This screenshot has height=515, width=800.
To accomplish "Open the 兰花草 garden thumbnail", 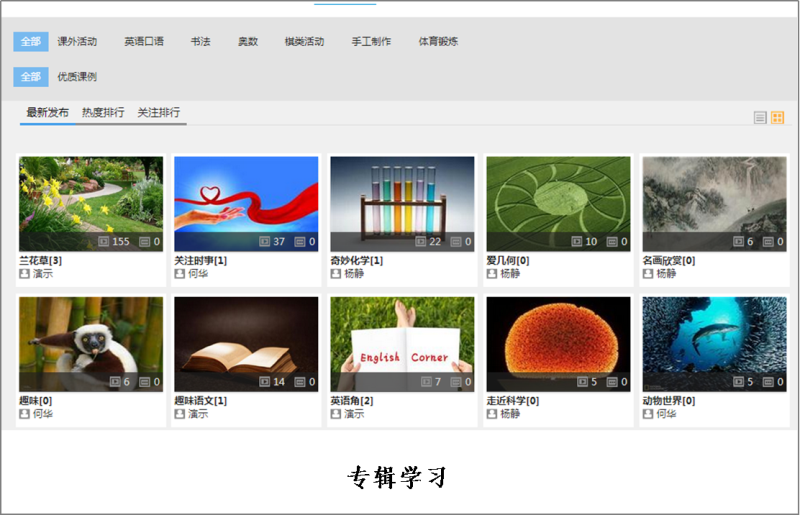I will click(91, 204).
